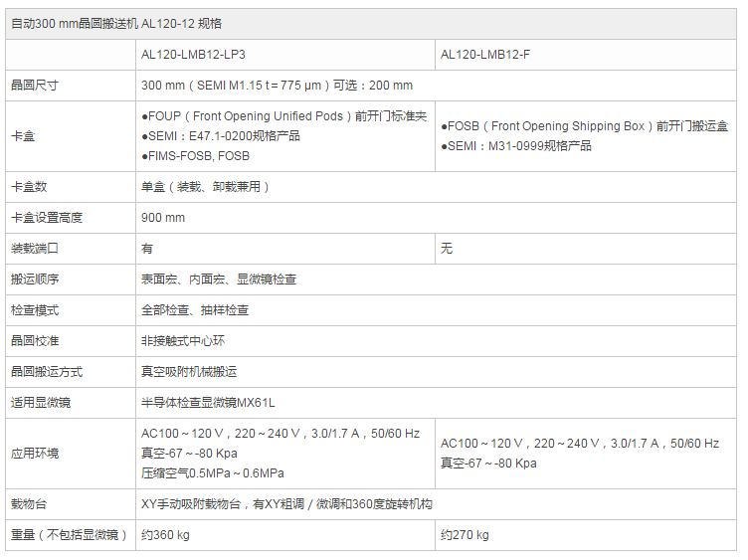Click the FOUP front opening unified pods line

coord(283,116)
